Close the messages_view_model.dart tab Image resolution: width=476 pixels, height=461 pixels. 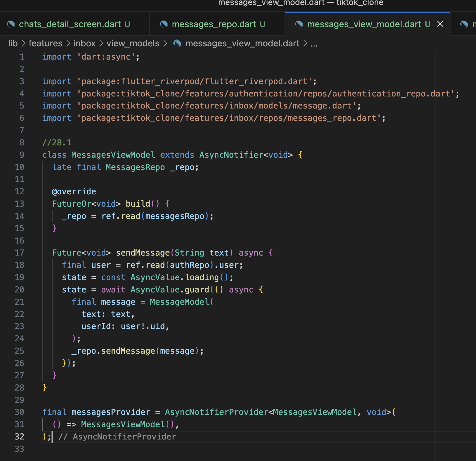[x=440, y=24]
